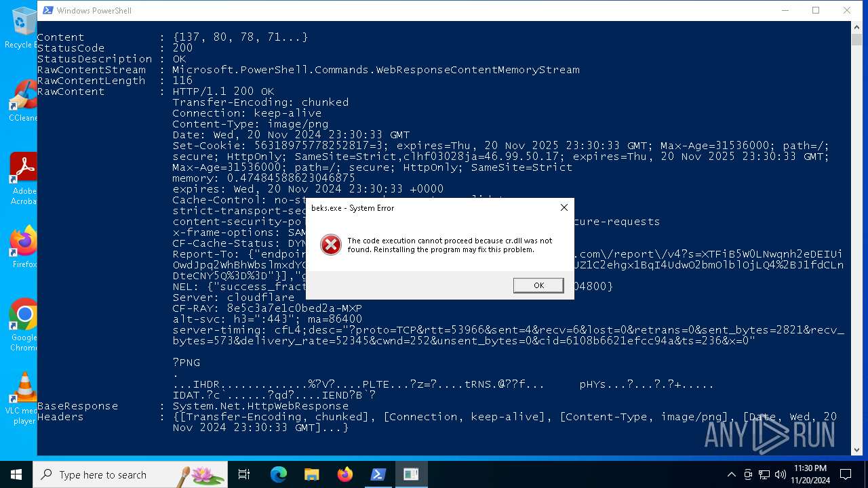Click the system tray icon right of the chevron
868x488 pixels.
click(748, 474)
